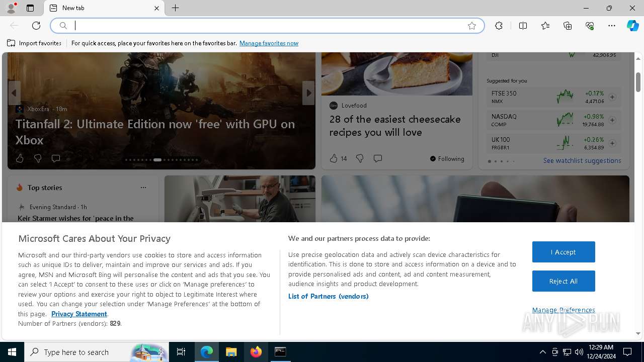Open the tab actions menu icon
The height and width of the screenshot is (362, 644).
30,8
